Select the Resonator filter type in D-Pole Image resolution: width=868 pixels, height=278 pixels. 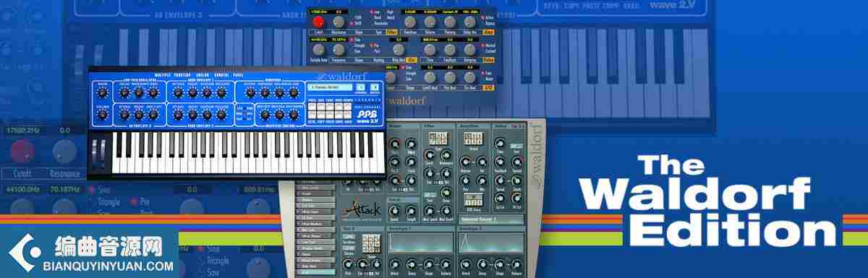pyautogui.click(x=380, y=23)
